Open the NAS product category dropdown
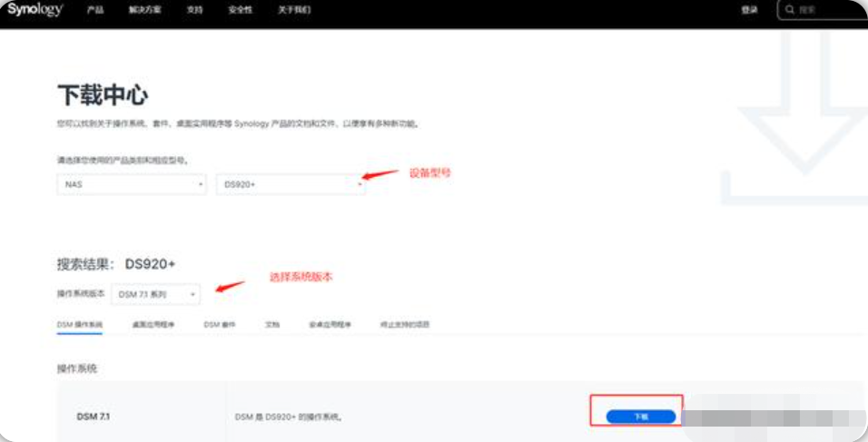The width and height of the screenshot is (868, 442). 132,185
